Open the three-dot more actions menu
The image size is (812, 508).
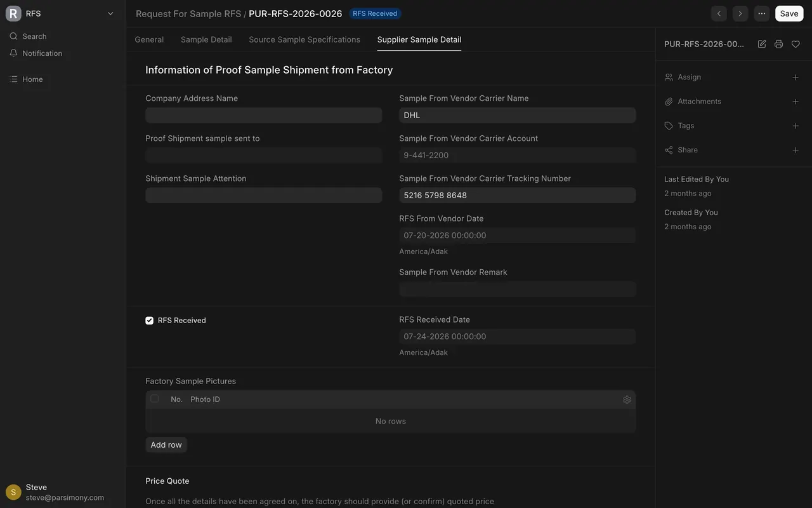click(x=762, y=13)
